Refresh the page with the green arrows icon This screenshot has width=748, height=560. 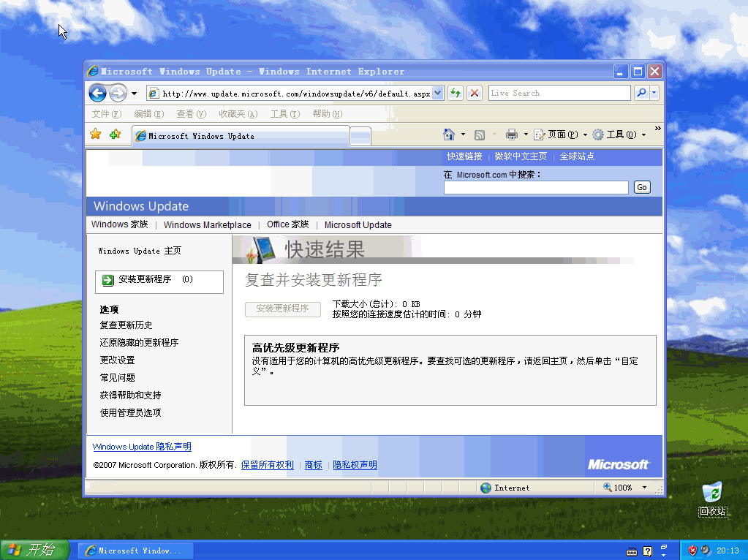[x=456, y=93]
